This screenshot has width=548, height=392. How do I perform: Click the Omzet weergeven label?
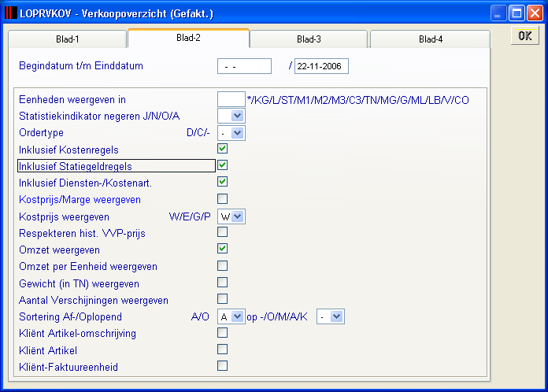(59, 250)
